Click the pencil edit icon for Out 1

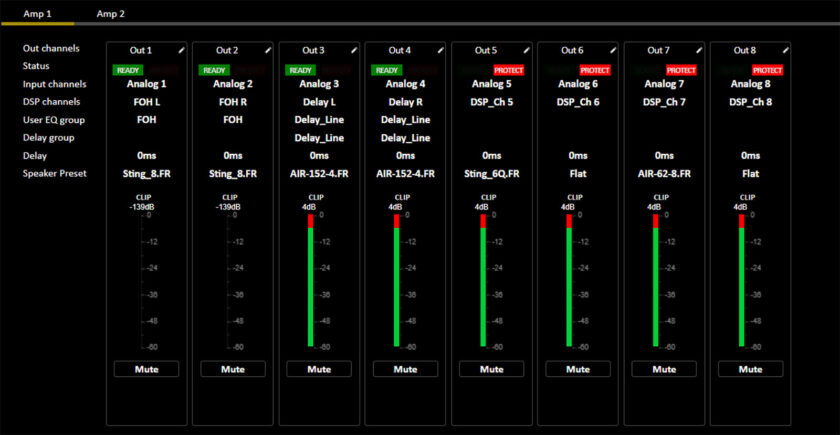coord(183,49)
